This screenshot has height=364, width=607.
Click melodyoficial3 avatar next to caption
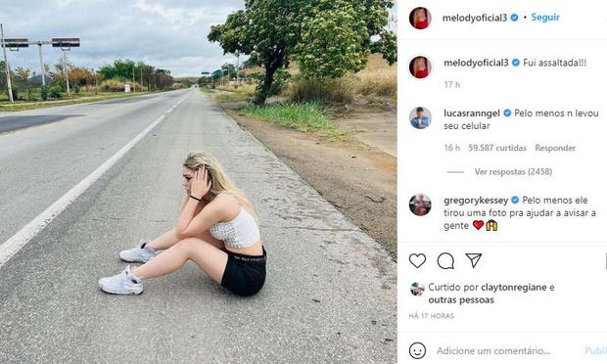[420, 67]
